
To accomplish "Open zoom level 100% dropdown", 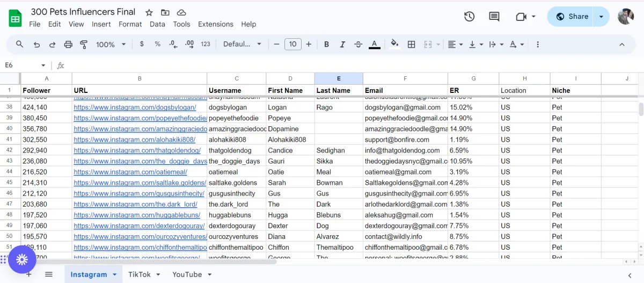I will pos(111,45).
